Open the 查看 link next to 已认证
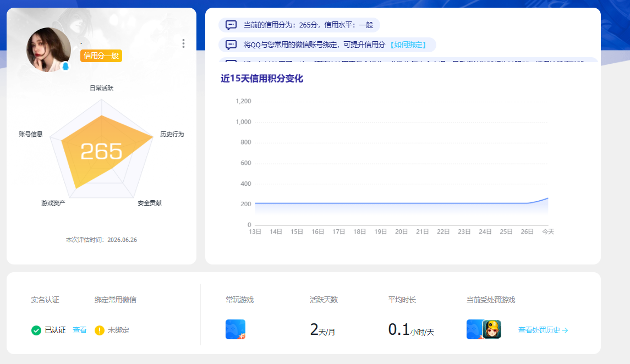Screen dimensions: 630x364 [80, 330]
